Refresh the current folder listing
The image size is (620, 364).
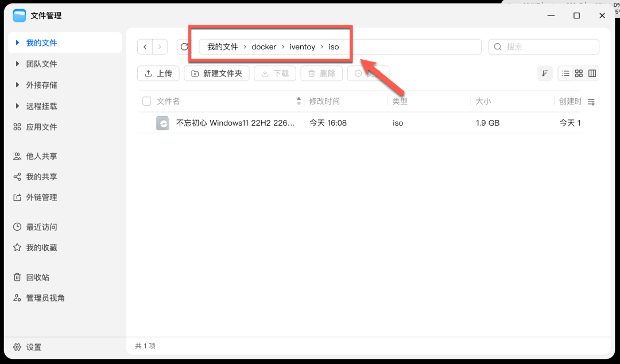(x=184, y=47)
